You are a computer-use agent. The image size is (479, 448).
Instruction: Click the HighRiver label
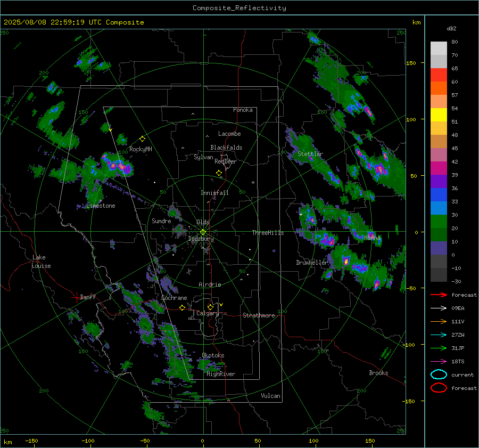(x=221, y=374)
